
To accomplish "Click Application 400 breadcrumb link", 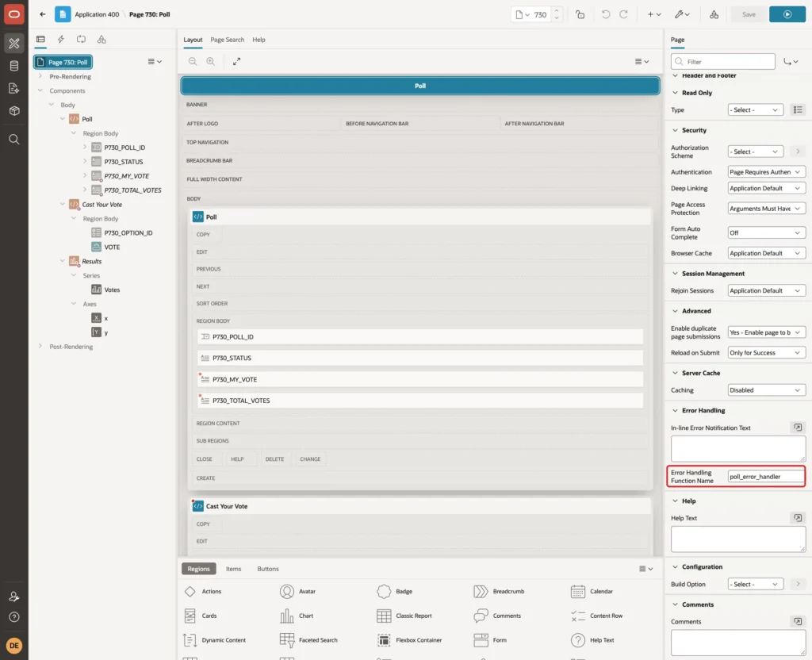I will click(x=97, y=14).
